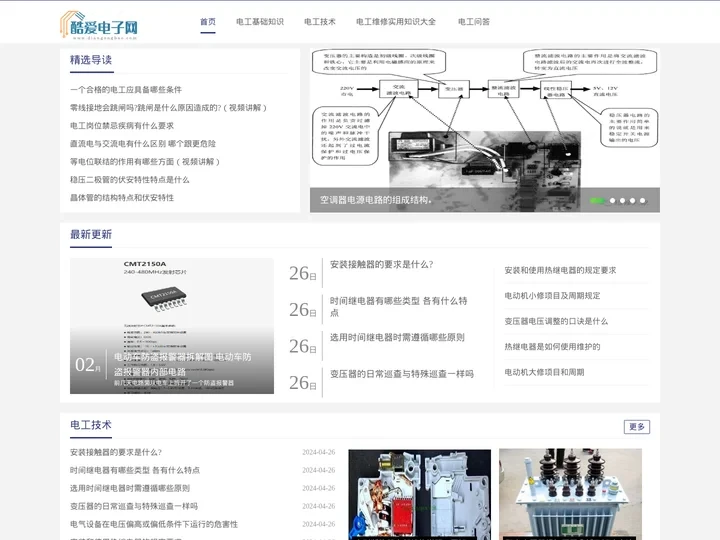
Task: Open the 电工基础知识 menu item
Action: 260,22
